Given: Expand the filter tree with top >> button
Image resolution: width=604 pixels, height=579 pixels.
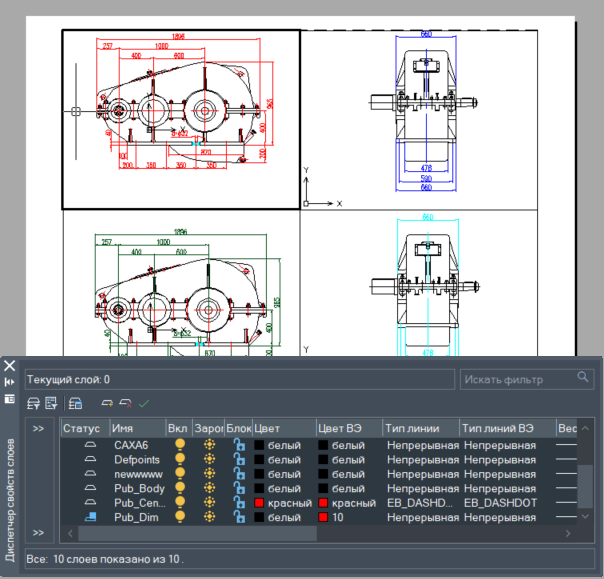Looking at the screenshot, I should (x=38, y=429).
